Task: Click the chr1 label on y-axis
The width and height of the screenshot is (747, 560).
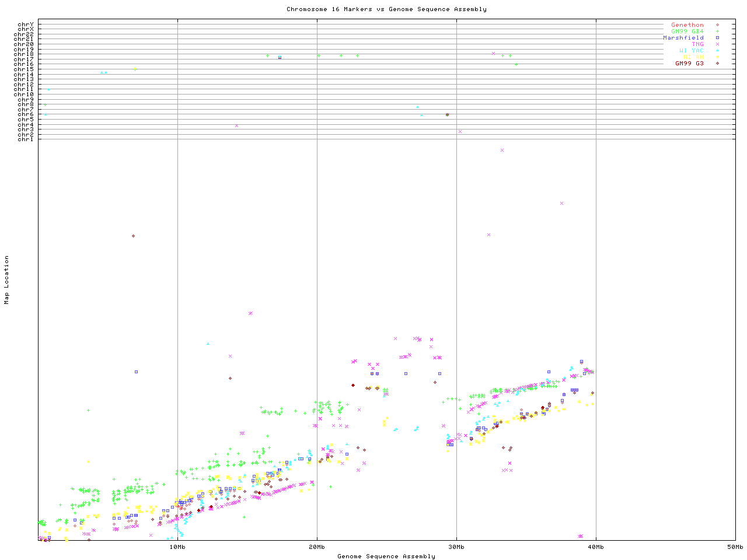Action: 26,139
